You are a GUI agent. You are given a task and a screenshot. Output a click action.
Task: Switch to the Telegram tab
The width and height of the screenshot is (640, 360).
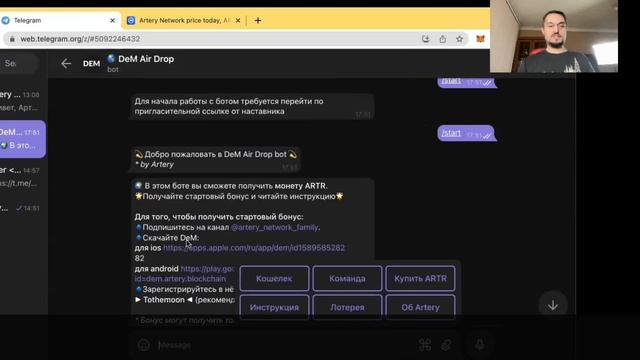pos(59,20)
